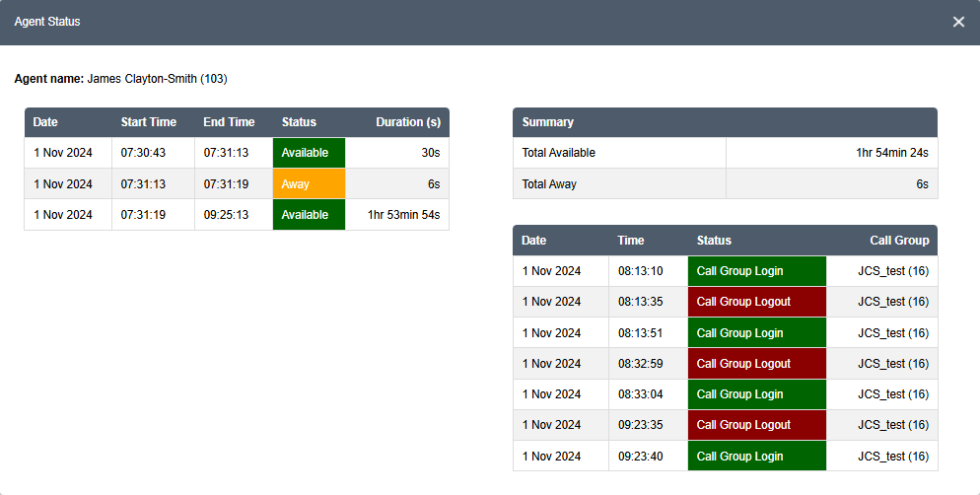980x495 pixels.
Task: Select JCS_test (16) in the 09:23:40 row
Action: 893,456
